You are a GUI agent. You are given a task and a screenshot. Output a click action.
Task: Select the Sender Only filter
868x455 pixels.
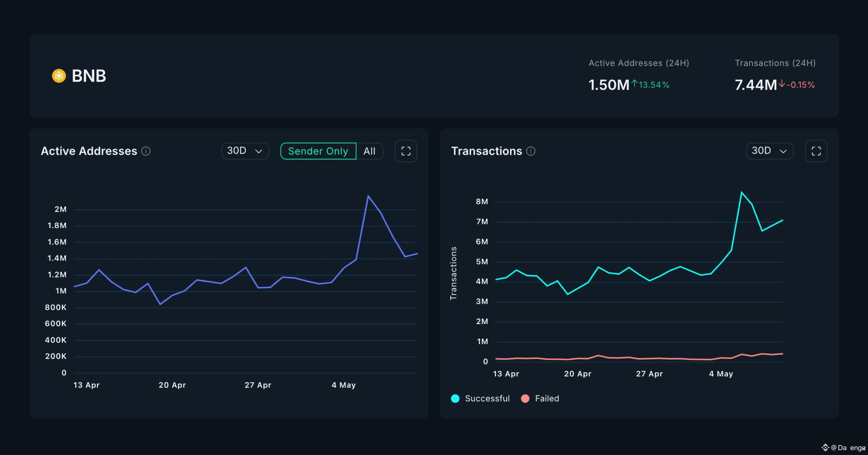(x=318, y=151)
